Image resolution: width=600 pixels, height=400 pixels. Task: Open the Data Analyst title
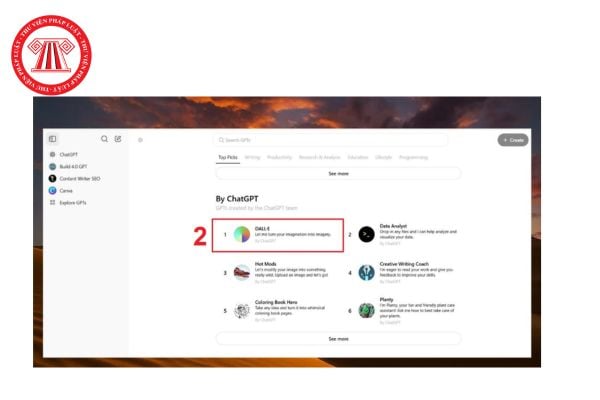[393, 226]
